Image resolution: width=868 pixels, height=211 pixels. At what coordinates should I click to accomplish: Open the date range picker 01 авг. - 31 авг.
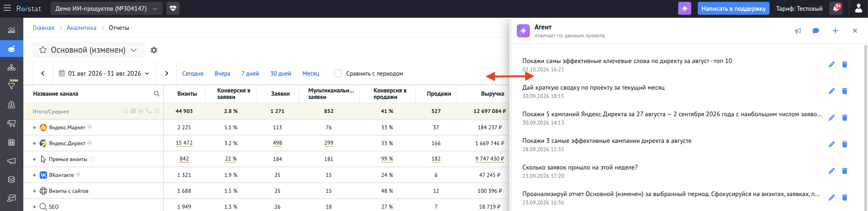pos(104,73)
